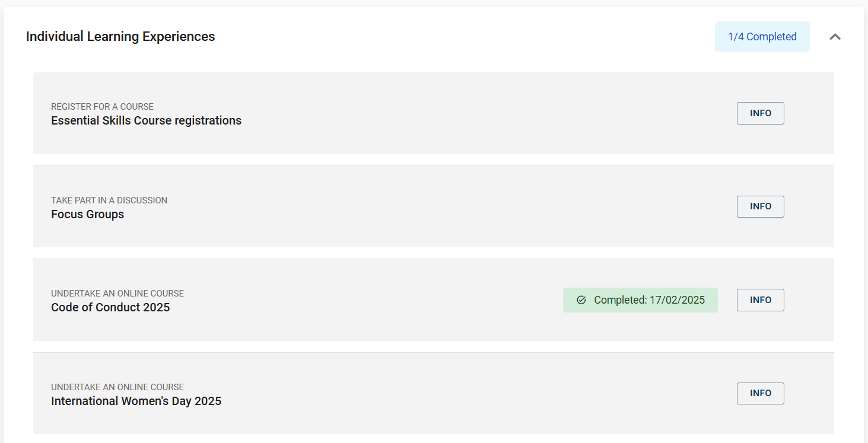Click the Focus Groups title text
Image resolution: width=868 pixels, height=443 pixels.
(x=87, y=214)
